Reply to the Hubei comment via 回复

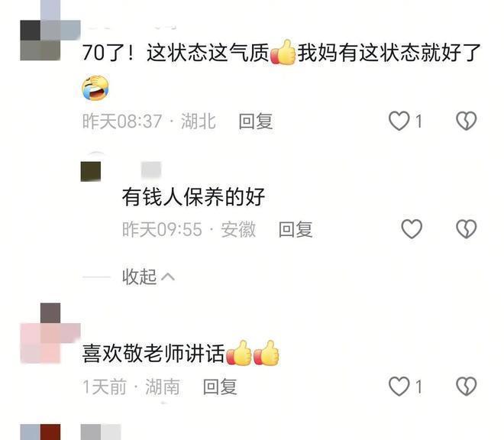256,121
